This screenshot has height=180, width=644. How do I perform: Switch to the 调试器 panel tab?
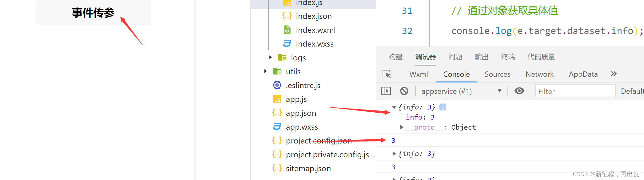(x=426, y=57)
